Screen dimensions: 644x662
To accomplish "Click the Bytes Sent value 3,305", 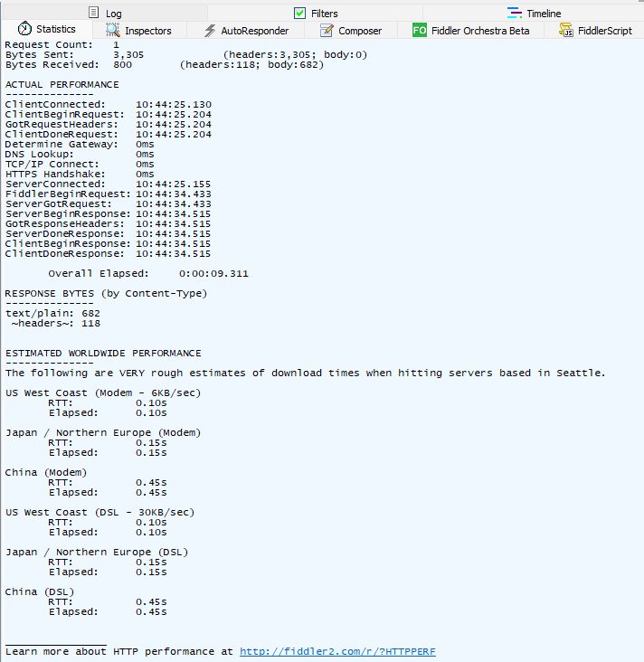I will click(x=128, y=55).
